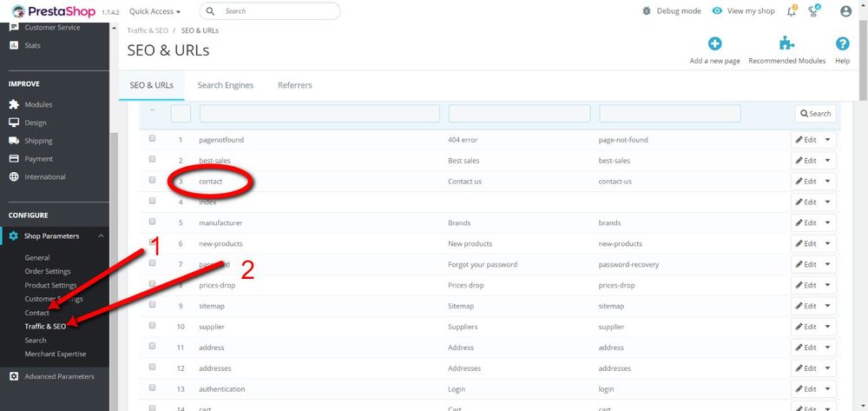Check the box for sitemap row

click(x=152, y=305)
